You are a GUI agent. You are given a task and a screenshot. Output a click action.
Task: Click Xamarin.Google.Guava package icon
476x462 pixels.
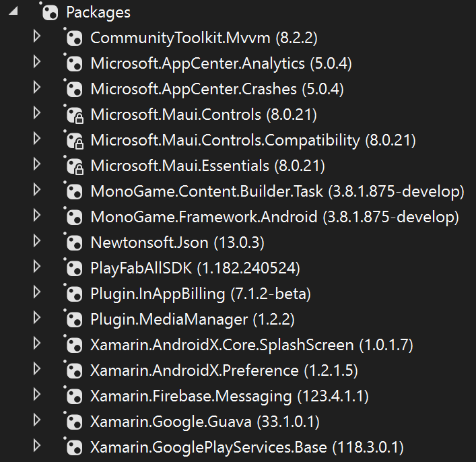[73, 421]
